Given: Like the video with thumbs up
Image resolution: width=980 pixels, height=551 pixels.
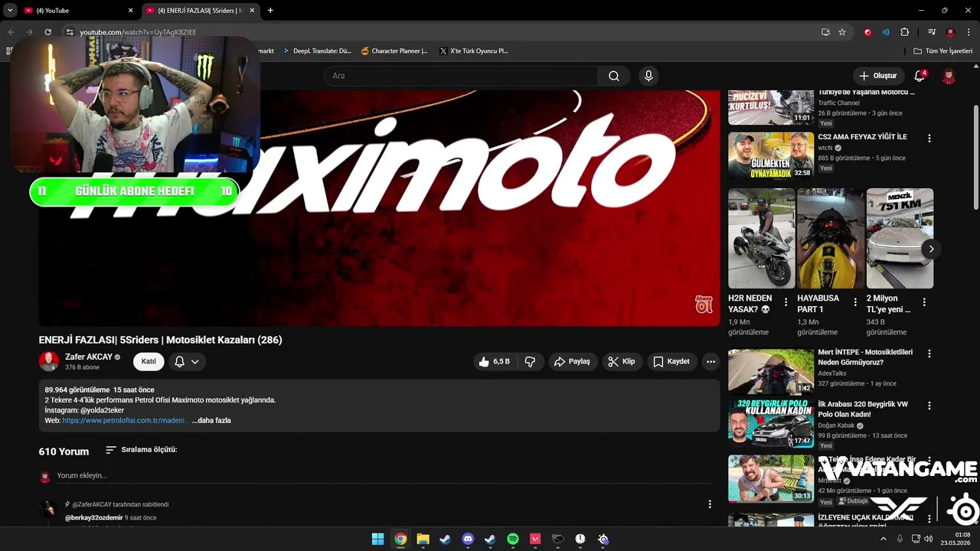Looking at the screenshot, I should click(x=494, y=361).
